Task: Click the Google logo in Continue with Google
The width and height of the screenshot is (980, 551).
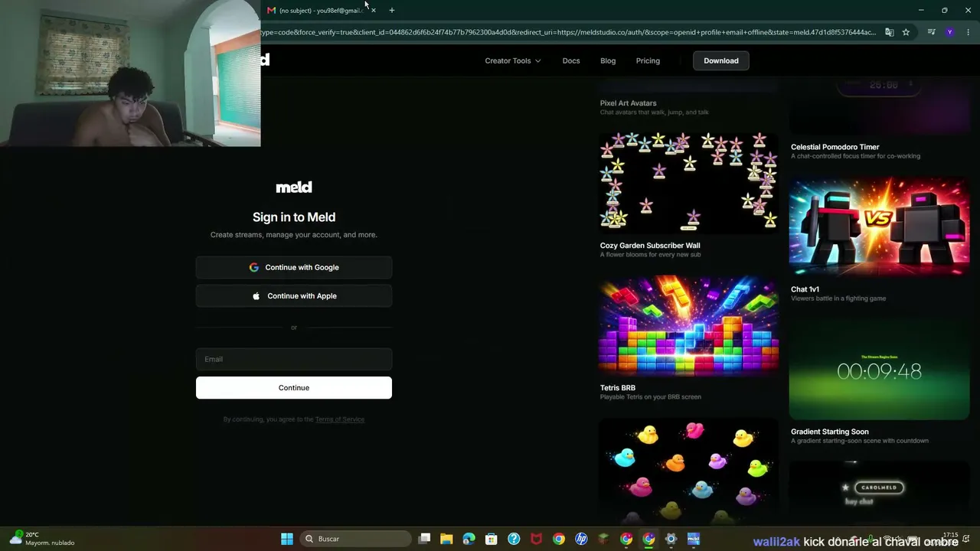Action: pos(254,267)
